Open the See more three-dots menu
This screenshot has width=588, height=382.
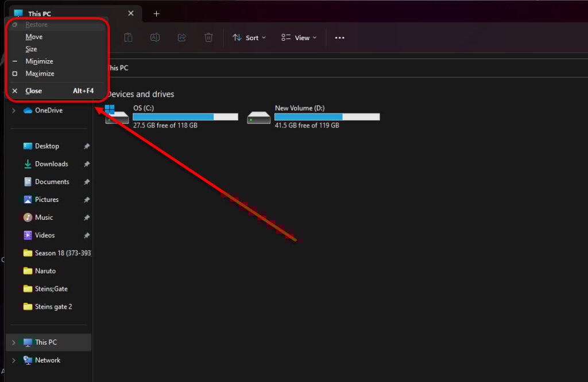point(339,38)
